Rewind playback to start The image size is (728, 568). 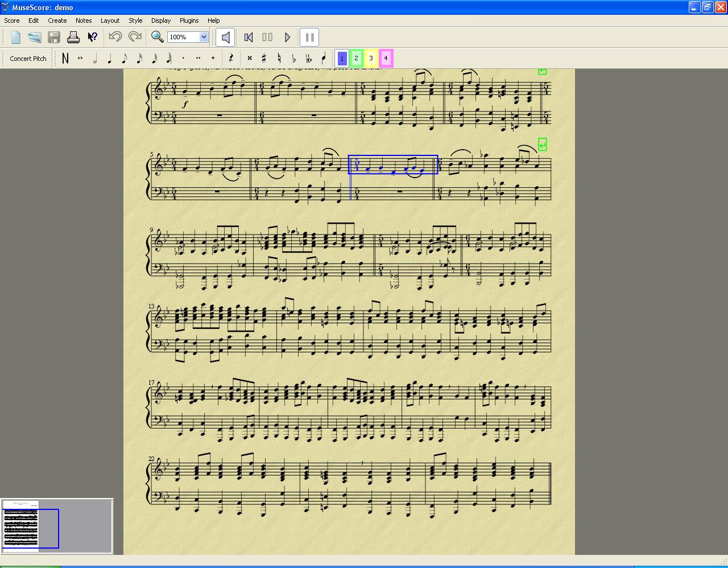pyautogui.click(x=249, y=38)
